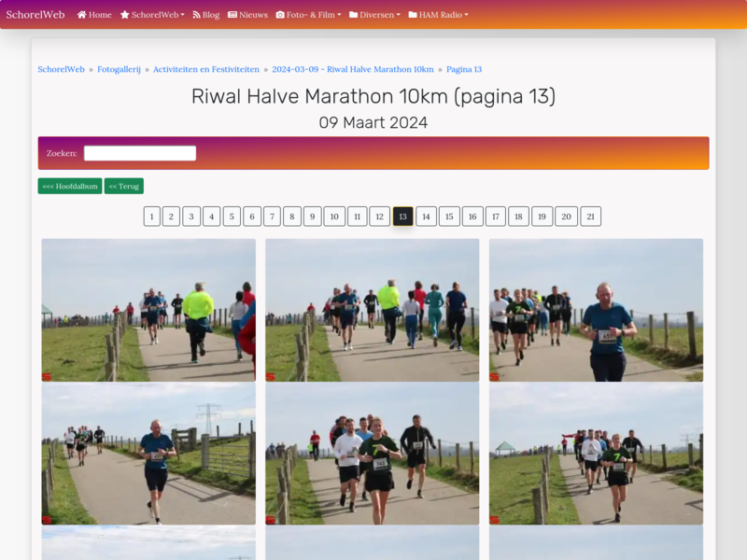Open photo of group with teal-outfit runner
Screen dimensions: 747x560
click(x=373, y=310)
